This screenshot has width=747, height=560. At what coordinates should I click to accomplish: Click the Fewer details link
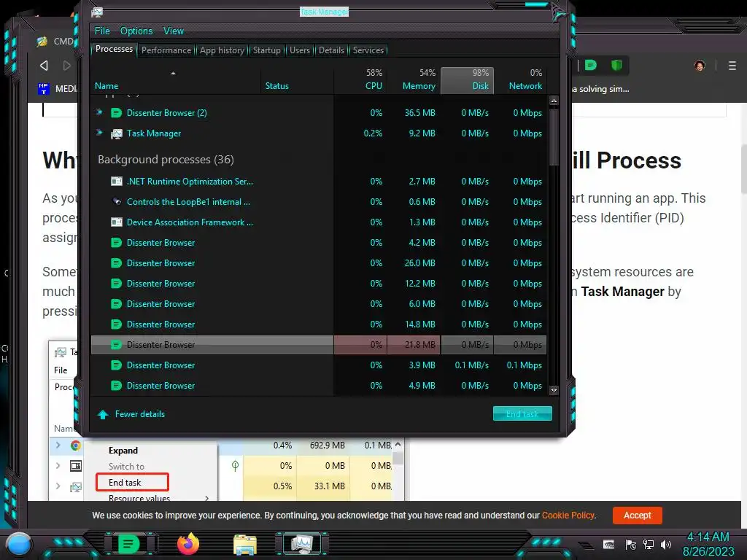(131, 414)
